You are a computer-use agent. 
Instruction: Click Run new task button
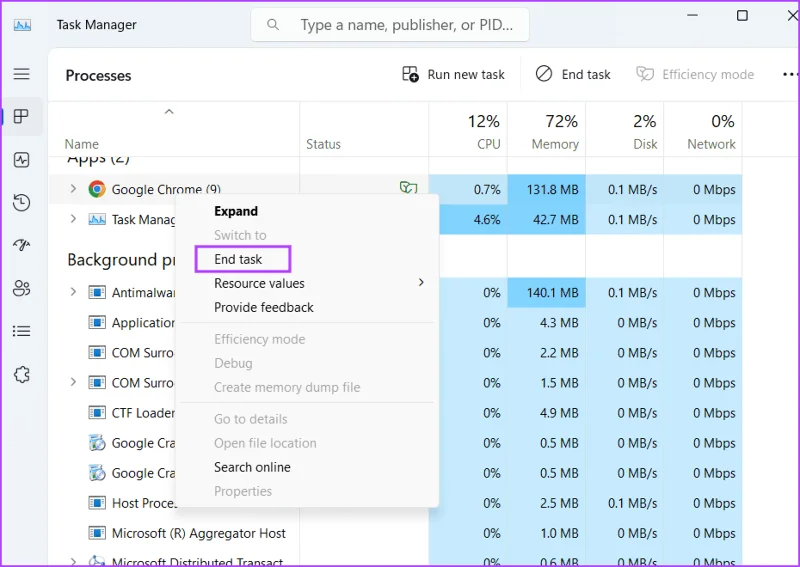(453, 75)
